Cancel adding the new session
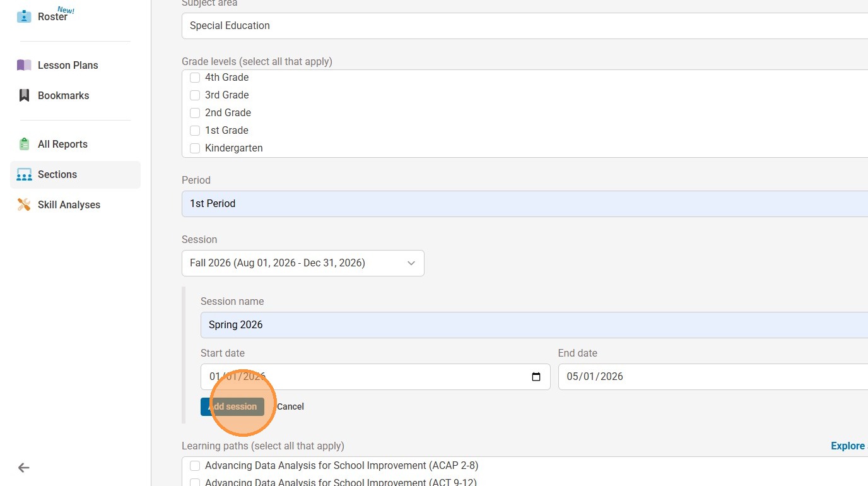This screenshot has height=486, width=868. point(290,406)
